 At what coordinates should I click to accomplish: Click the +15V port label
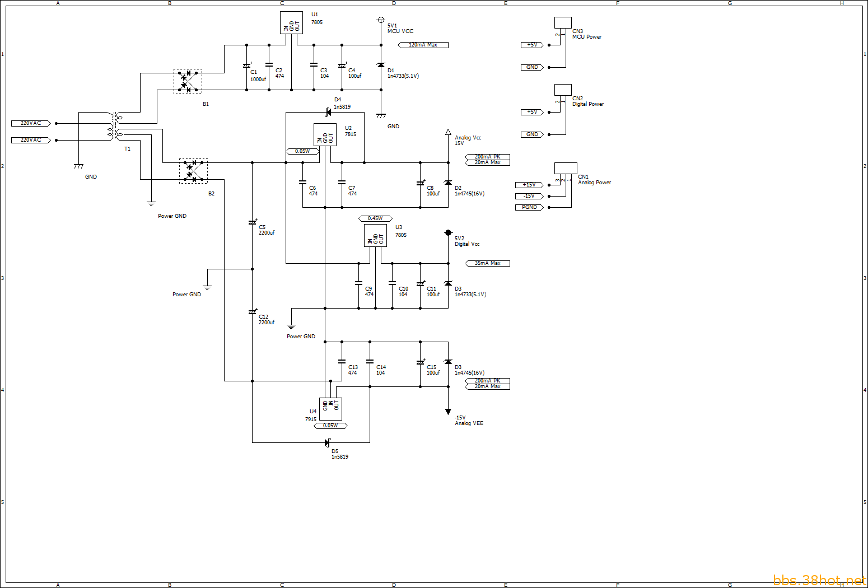[x=529, y=185]
